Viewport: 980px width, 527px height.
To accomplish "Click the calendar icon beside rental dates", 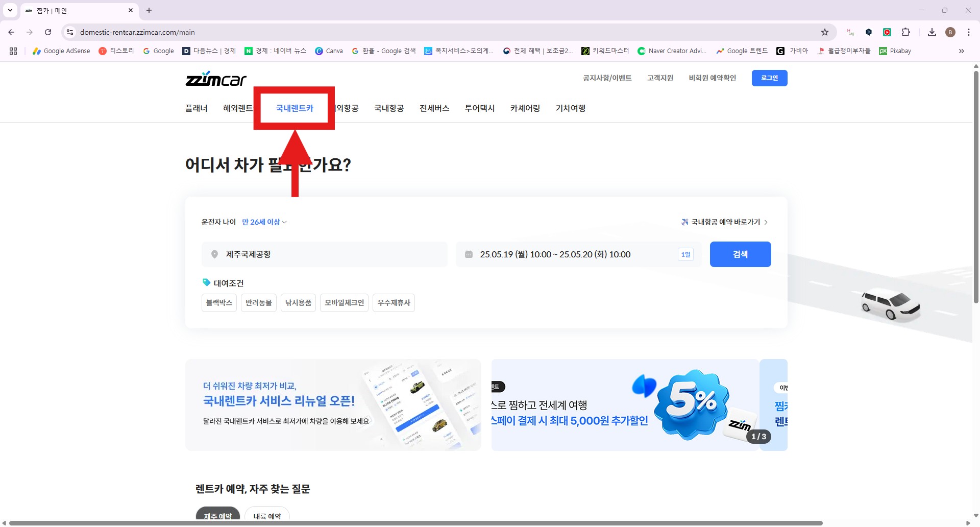I will (x=469, y=254).
